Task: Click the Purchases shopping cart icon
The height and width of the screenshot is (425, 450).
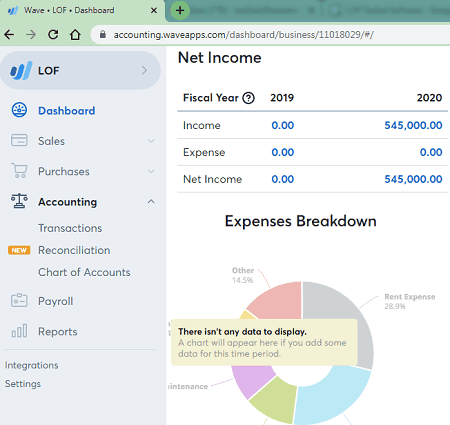Action: [x=19, y=171]
